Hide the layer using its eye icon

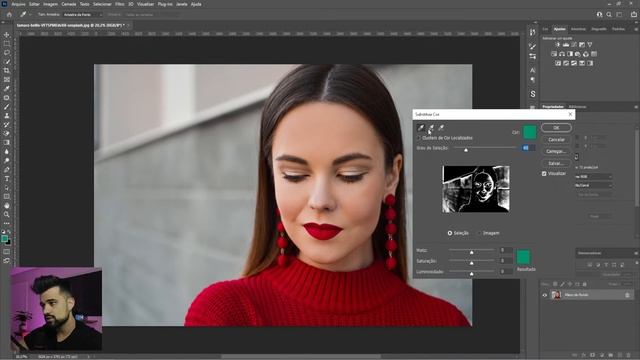545,295
